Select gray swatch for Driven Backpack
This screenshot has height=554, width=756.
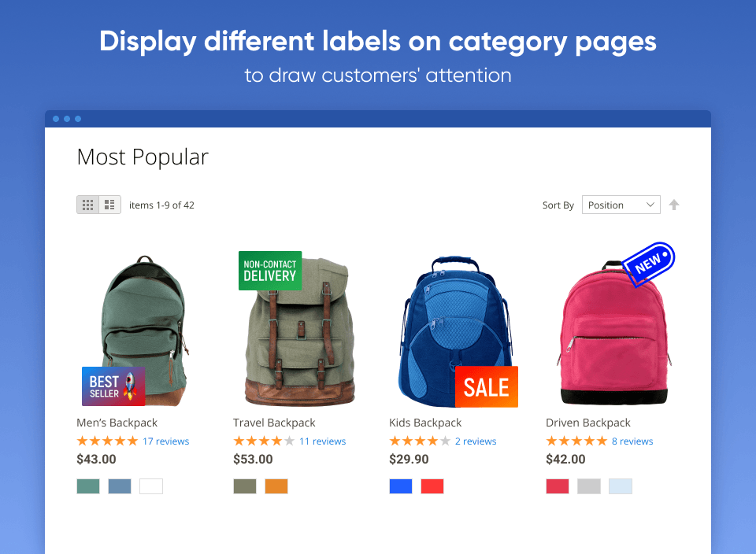click(589, 486)
